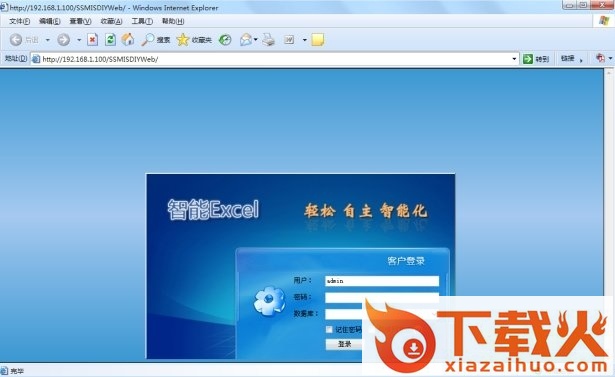
Task: Click the page icon in address bar
Action: (x=36, y=59)
